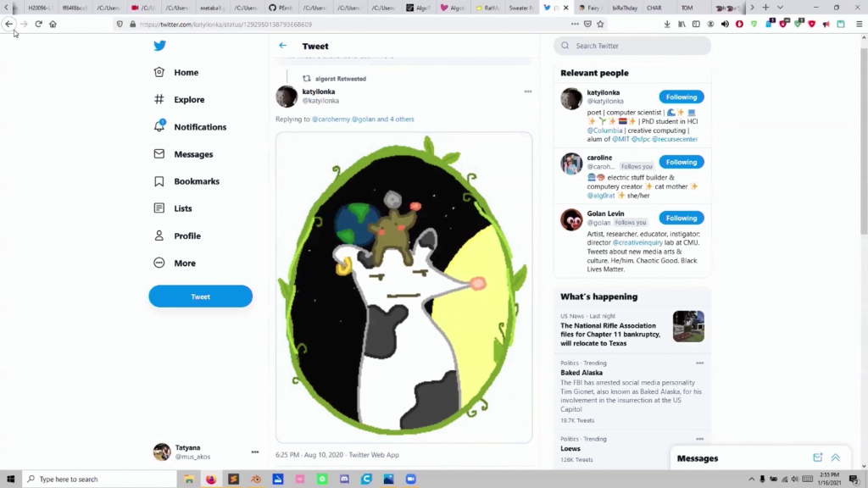The width and height of the screenshot is (868, 488).
Task: Open options dots for Baked Alaska trend
Action: click(699, 363)
